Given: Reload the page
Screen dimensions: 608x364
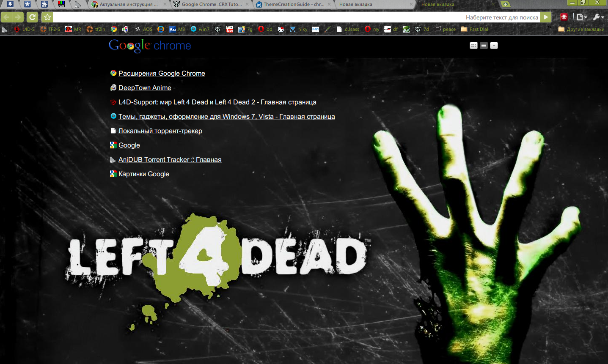Looking at the screenshot, I should (32, 17).
